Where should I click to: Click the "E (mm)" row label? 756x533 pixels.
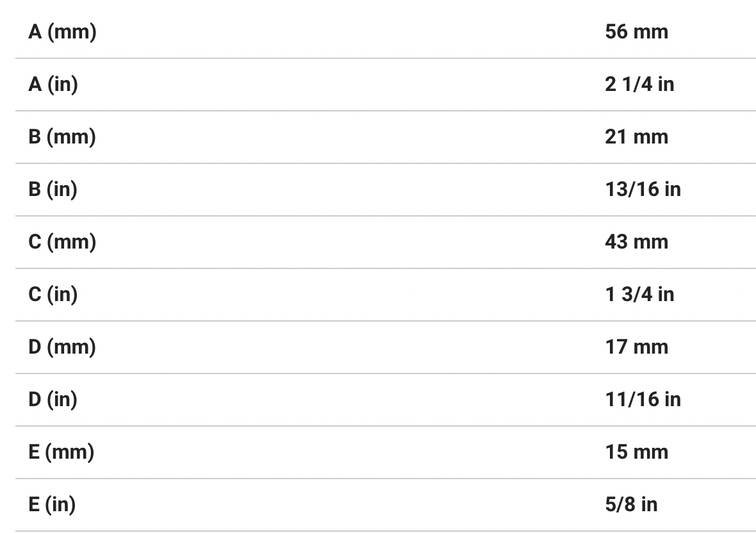(61, 452)
